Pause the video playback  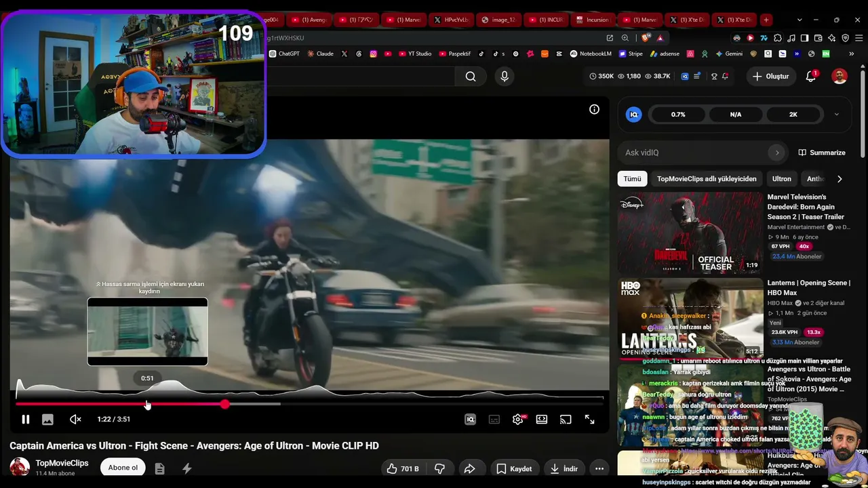click(25, 420)
